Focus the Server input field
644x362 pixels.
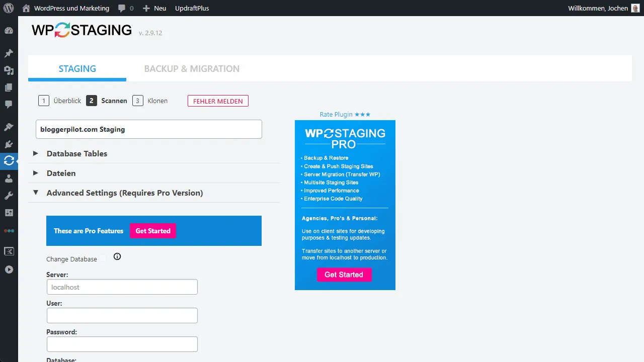pos(122,287)
